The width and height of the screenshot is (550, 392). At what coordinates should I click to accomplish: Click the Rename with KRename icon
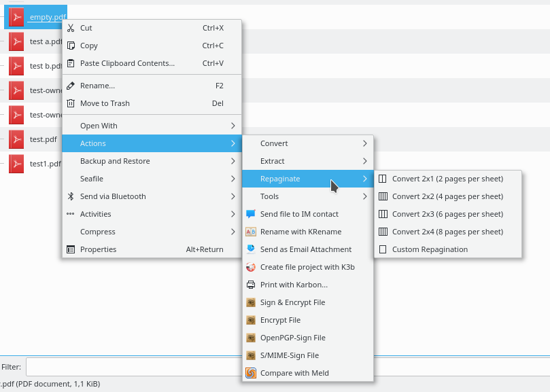click(251, 232)
